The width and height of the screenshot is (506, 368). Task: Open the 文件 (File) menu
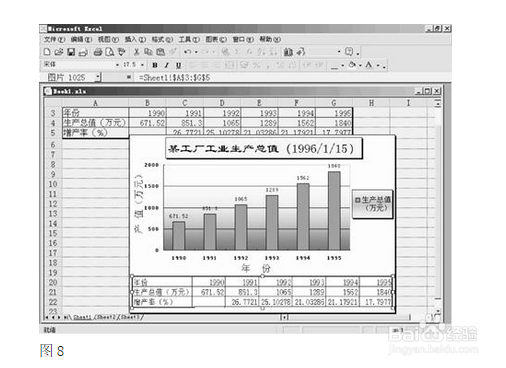(54, 39)
